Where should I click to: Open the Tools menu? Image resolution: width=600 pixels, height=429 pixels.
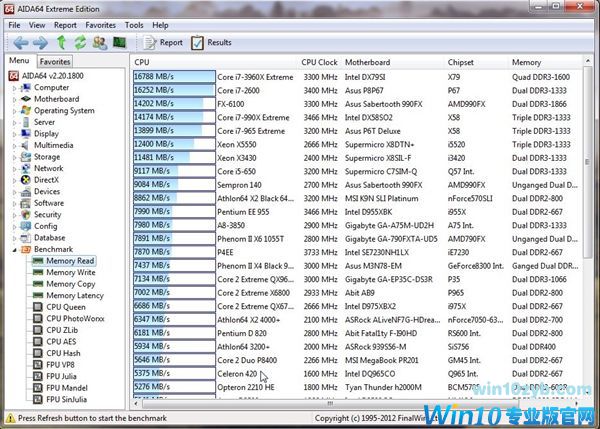tap(134, 24)
